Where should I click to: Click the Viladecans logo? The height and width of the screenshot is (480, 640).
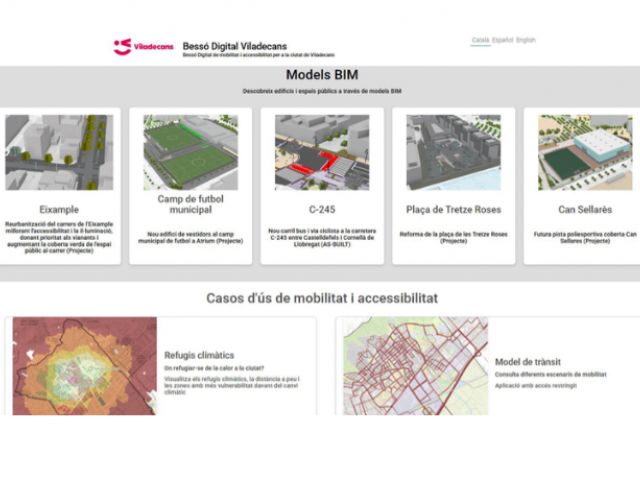tap(143, 47)
